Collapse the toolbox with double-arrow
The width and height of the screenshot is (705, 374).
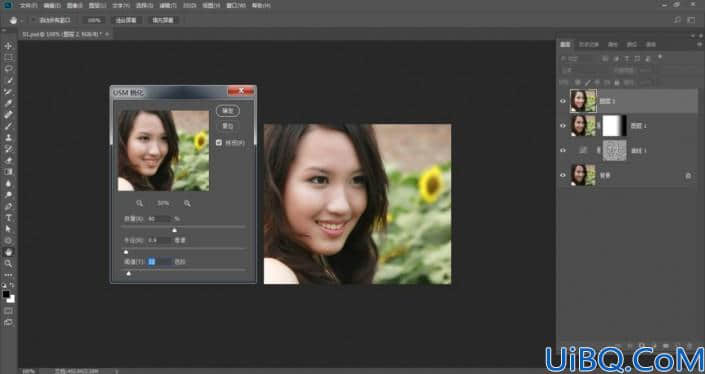tap(4, 31)
